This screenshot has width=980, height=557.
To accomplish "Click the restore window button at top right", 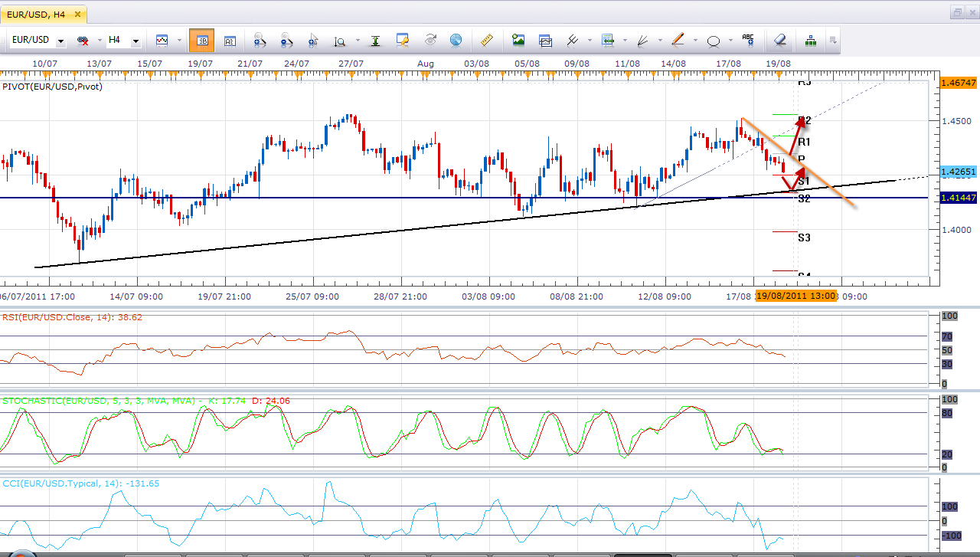I will [x=958, y=12].
